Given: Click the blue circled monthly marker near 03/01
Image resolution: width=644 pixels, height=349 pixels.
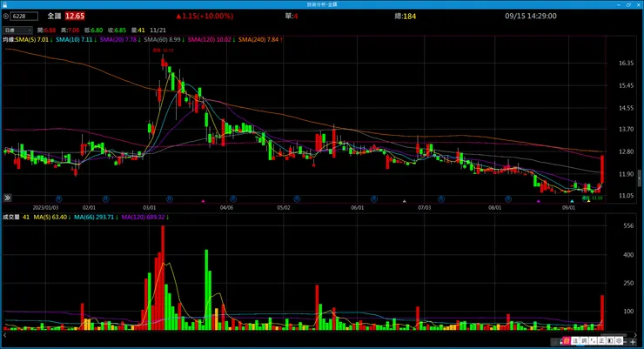Looking at the screenshot, I should [x=170, y=199].
